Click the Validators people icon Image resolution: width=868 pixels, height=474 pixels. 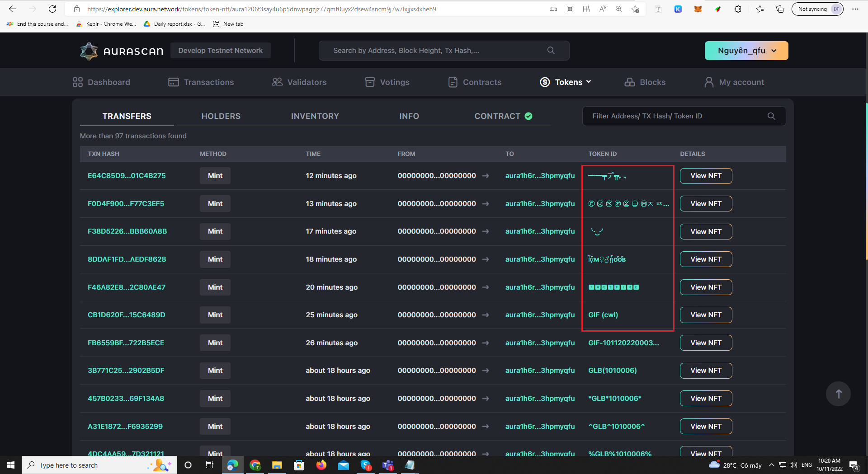pos(276,82)
